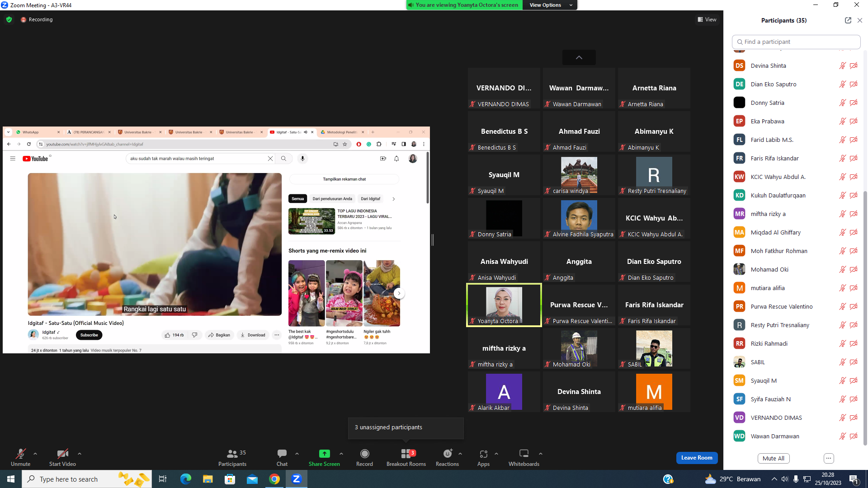Select the Dari Idgitaf chip
This screenshot has height=488, width=868.
point(370,199)
